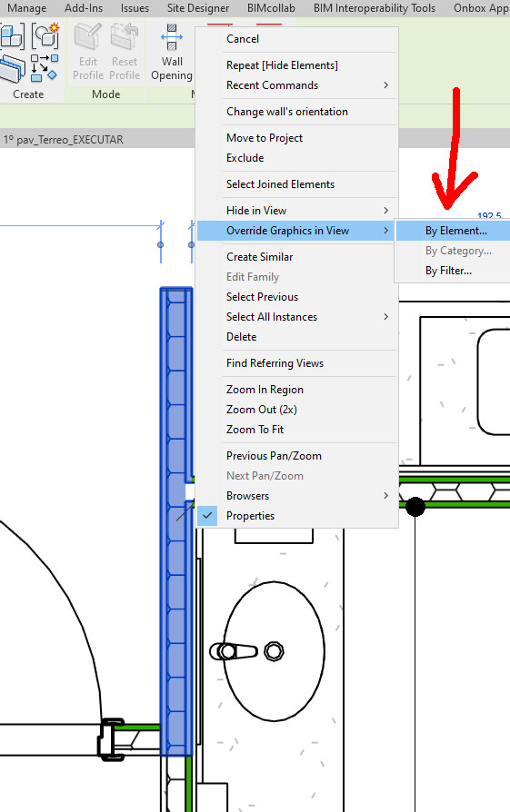Open the BIMcollab ribbon tab
This screenshot has height=812, width=510.
coord(271,8)
